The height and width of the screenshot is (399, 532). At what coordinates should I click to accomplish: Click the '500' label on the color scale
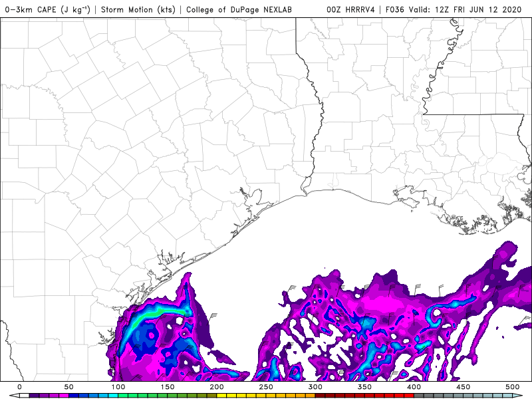point(512,387)
